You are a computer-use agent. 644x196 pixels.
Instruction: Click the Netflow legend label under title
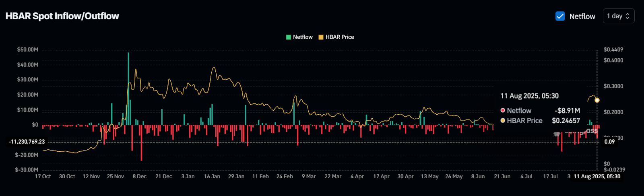303,37
